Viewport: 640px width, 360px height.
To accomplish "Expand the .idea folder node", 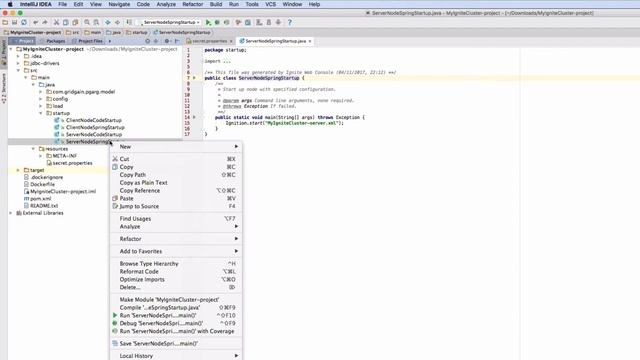I will pyautogui.click(x=18, y=56).
